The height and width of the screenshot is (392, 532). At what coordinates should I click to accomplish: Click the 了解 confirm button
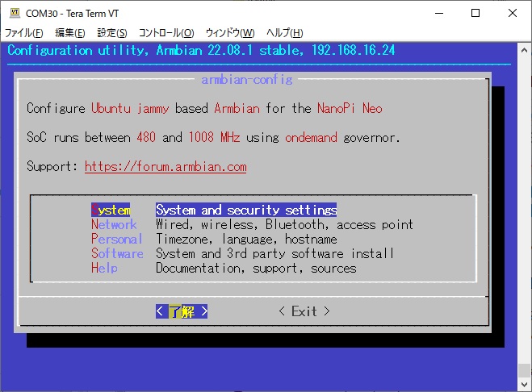point(182,311)
